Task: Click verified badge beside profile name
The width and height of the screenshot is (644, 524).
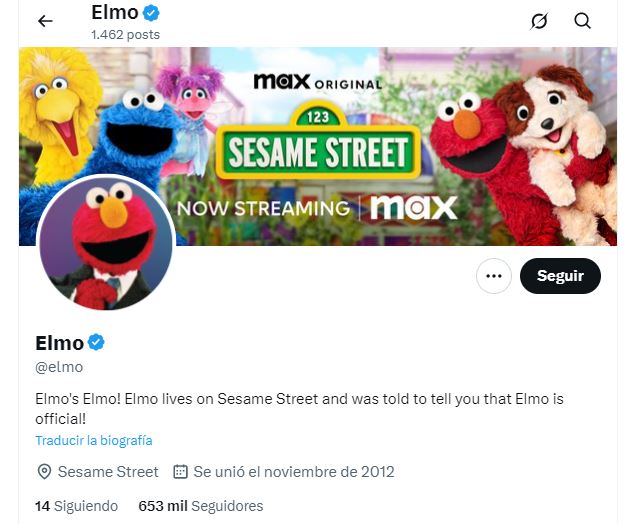Action: pos(96,343)
